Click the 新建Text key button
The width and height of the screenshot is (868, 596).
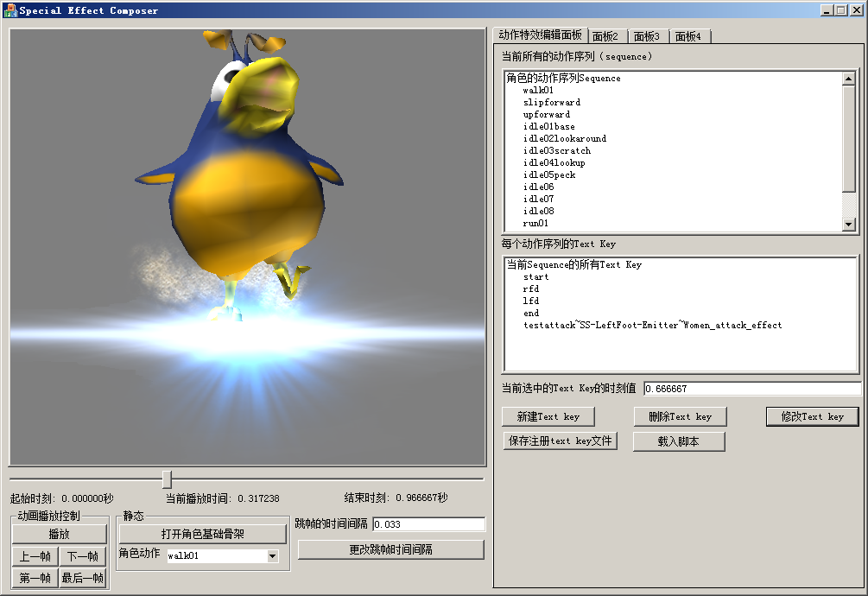(x=548, y=416)
